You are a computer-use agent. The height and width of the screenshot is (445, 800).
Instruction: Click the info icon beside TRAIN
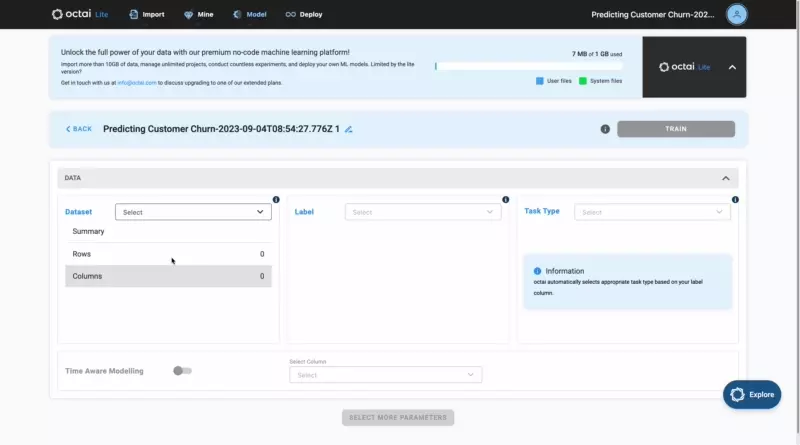(605, 129)
